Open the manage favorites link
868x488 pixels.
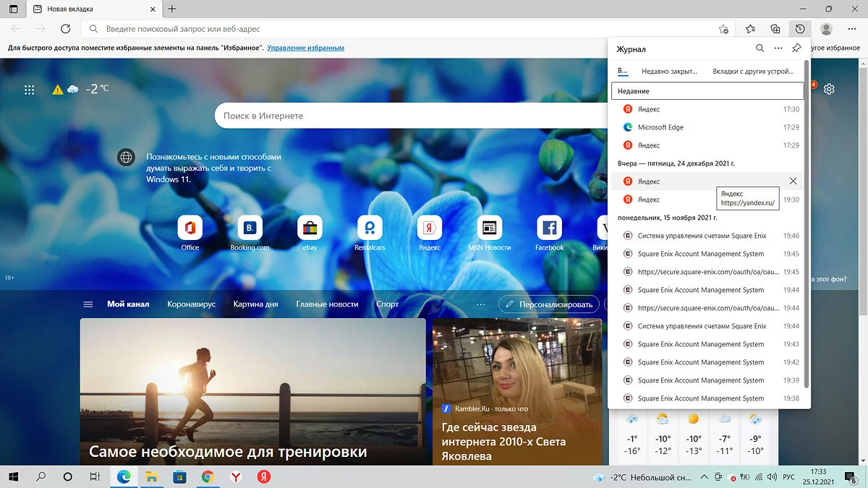[x=305, y=48]
